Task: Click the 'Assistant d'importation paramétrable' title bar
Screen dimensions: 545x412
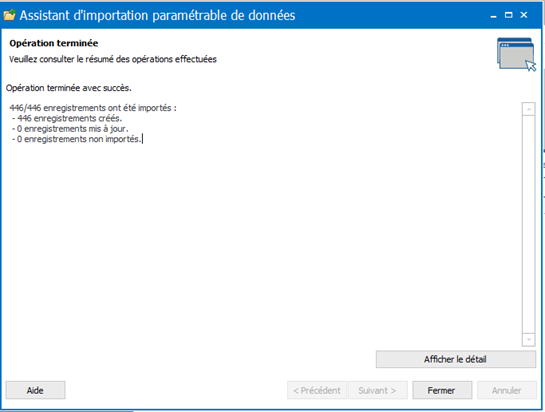Action: click(157, 15)
